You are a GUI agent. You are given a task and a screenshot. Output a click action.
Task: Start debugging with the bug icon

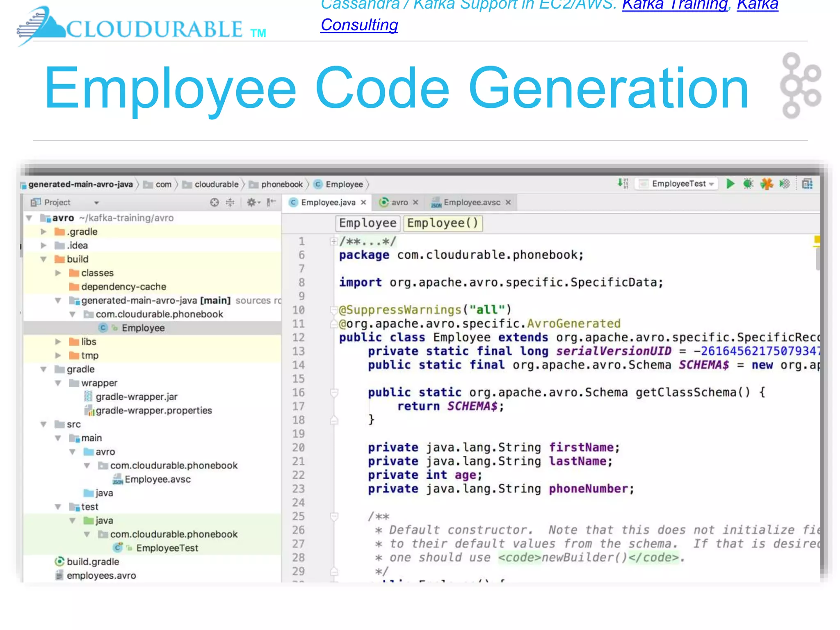pyautogui.click(x=748, y=184)
